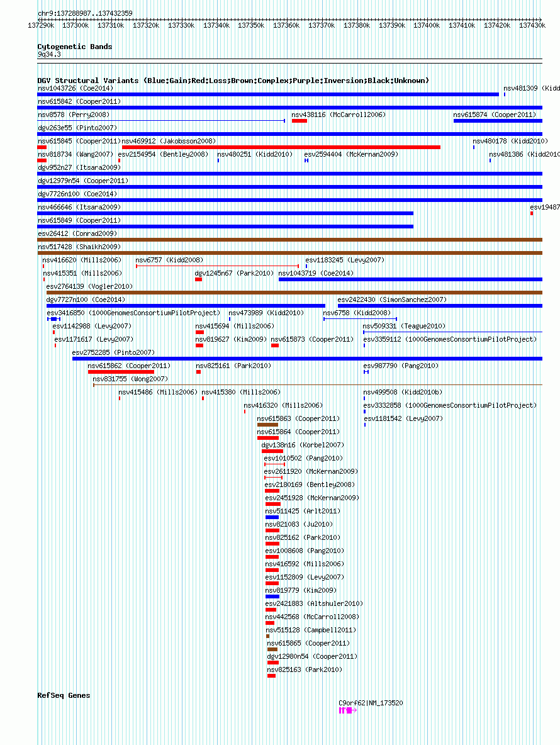
Task: Open the nsv1043726 (Coe2014) variant label
Action: [75, 88]
